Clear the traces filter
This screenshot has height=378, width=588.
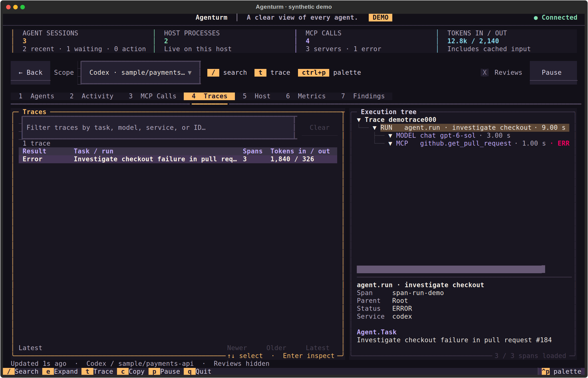[319, 128]
